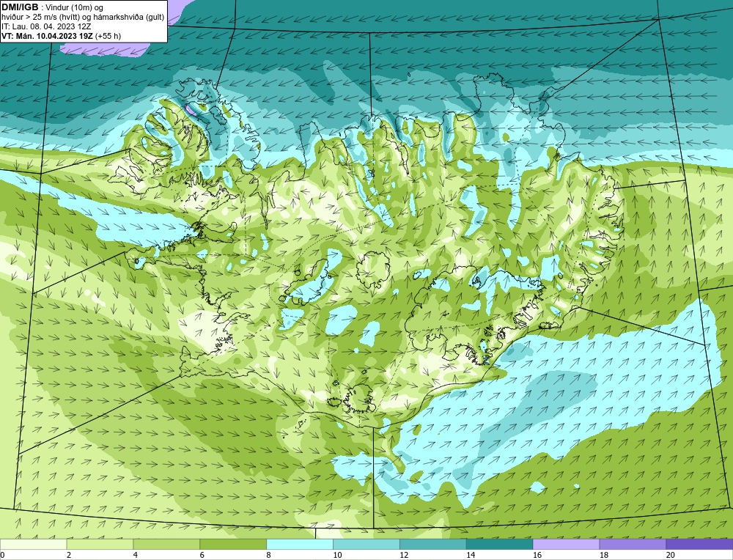Click the 0–2 m/s pale legend swatch
This screenshot has height=560, width=733.
(x=33, y=544)
